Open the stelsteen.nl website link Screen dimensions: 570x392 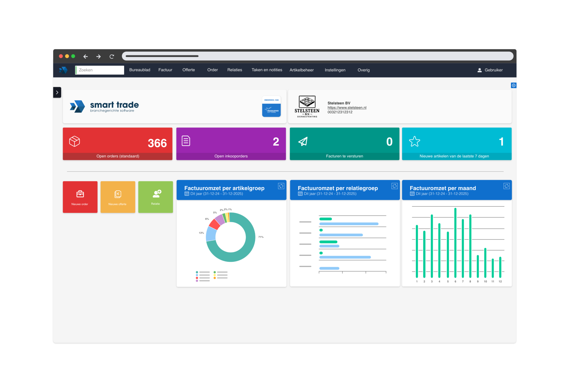[347, 108]
